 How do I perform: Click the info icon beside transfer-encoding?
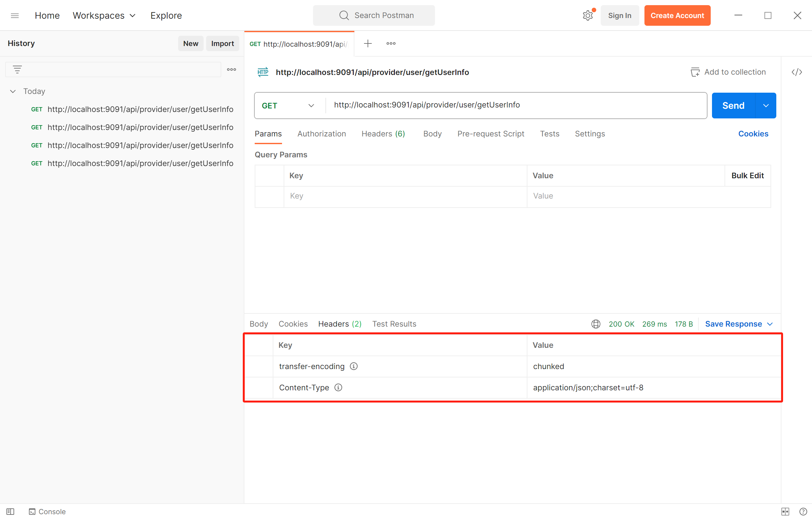click(353, 366)
